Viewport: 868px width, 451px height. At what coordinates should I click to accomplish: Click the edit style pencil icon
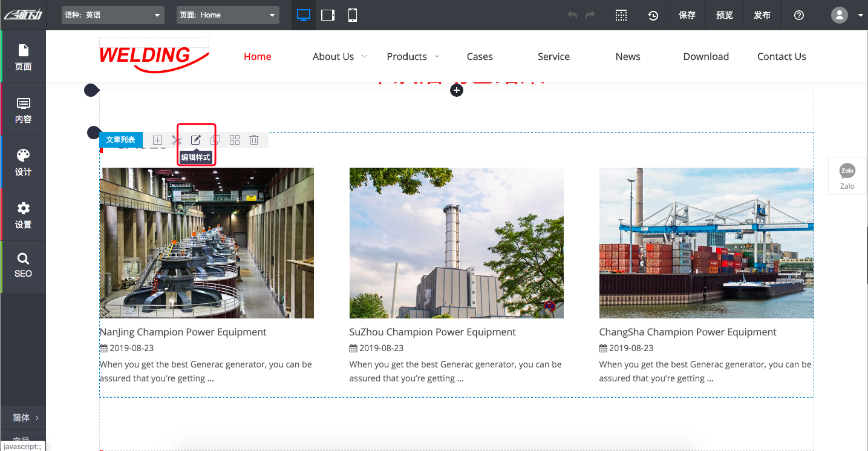(195, 140)
